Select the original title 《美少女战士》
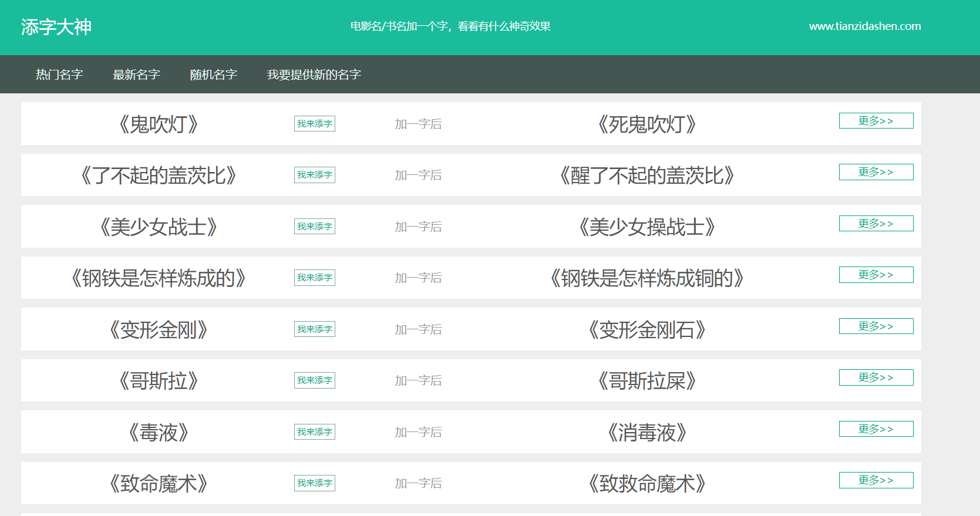980x516 pixels. pyautogui.click(x=159, y=227)
